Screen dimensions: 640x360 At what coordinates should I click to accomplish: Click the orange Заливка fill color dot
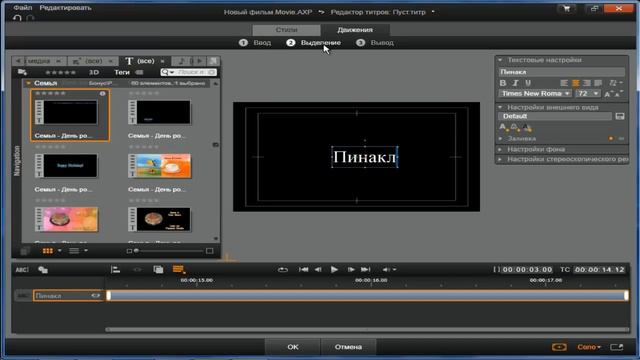pos(611,139)
